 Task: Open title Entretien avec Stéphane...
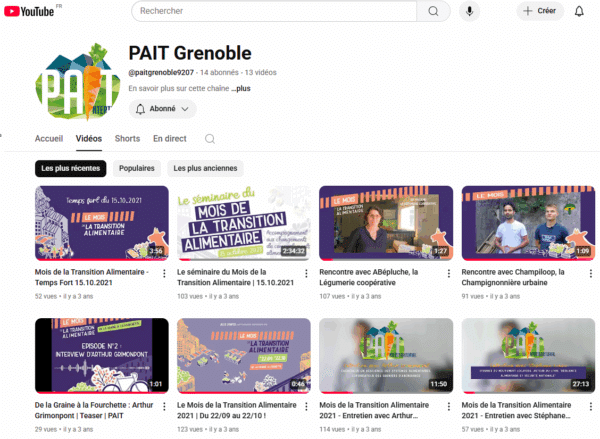(516, 410)
